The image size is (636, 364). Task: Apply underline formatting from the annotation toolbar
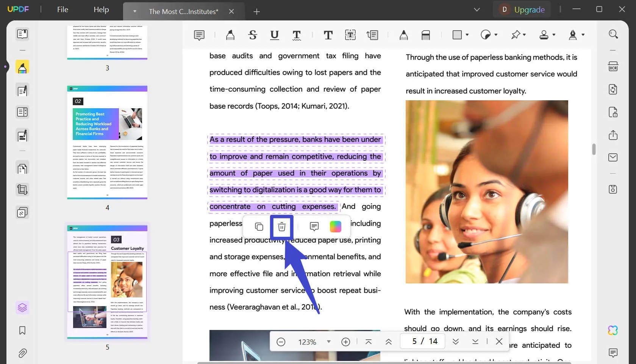click(274, 35)
